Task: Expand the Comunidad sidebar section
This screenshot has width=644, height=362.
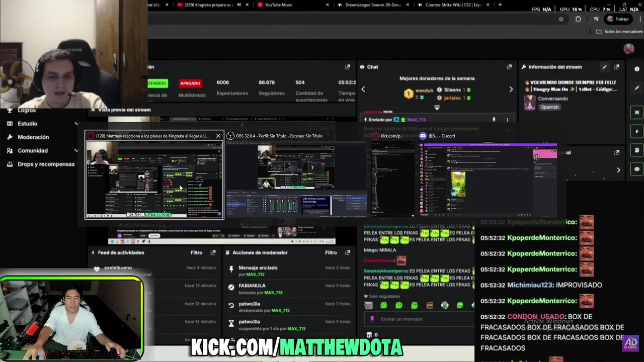Action: pyautogui.click(x=76, y=150)
